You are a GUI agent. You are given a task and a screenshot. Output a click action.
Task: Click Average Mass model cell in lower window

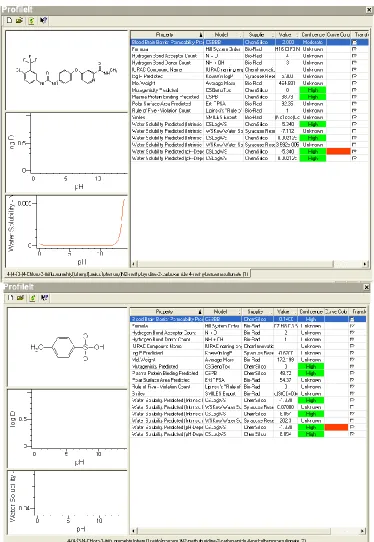[x=223, y=360]
